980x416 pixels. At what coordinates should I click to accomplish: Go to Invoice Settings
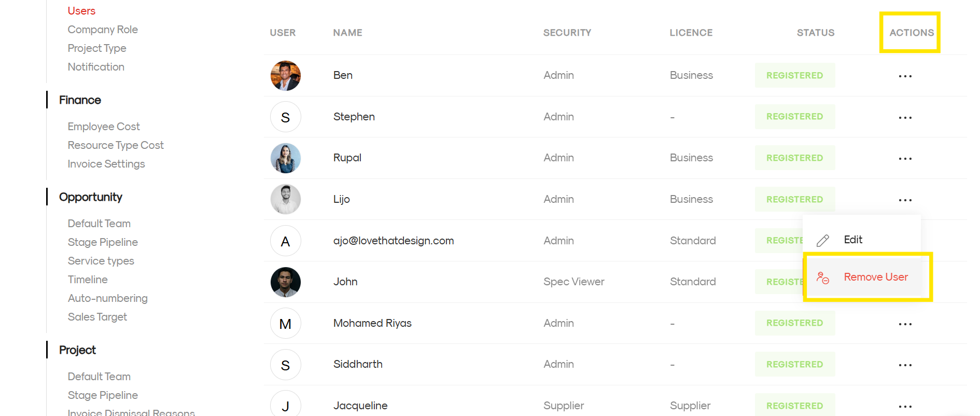[106, 164]
